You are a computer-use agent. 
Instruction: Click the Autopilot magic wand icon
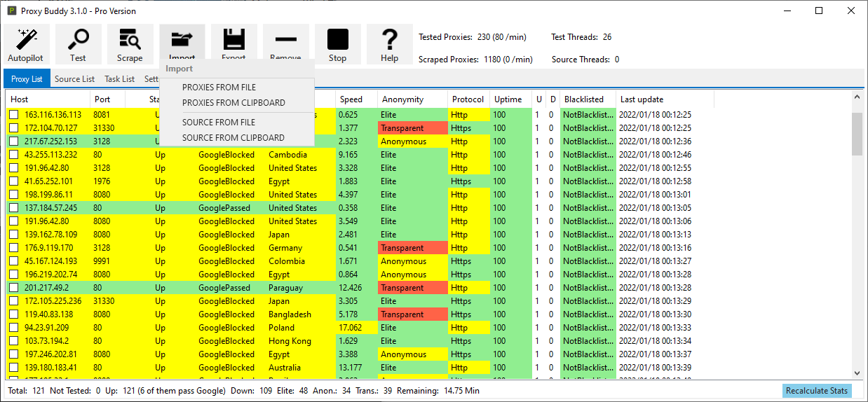(x=26, y=39)
